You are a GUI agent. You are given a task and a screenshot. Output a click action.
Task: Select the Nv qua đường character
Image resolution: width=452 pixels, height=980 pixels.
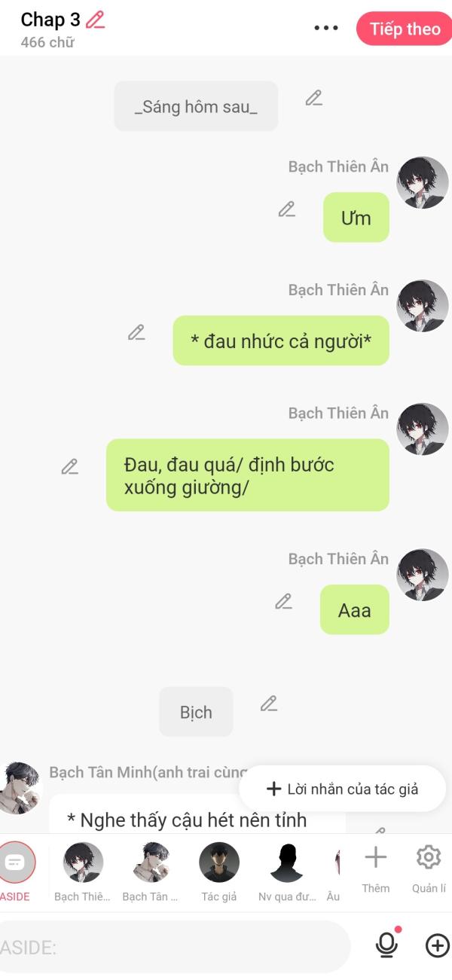(x=286, y=872)
